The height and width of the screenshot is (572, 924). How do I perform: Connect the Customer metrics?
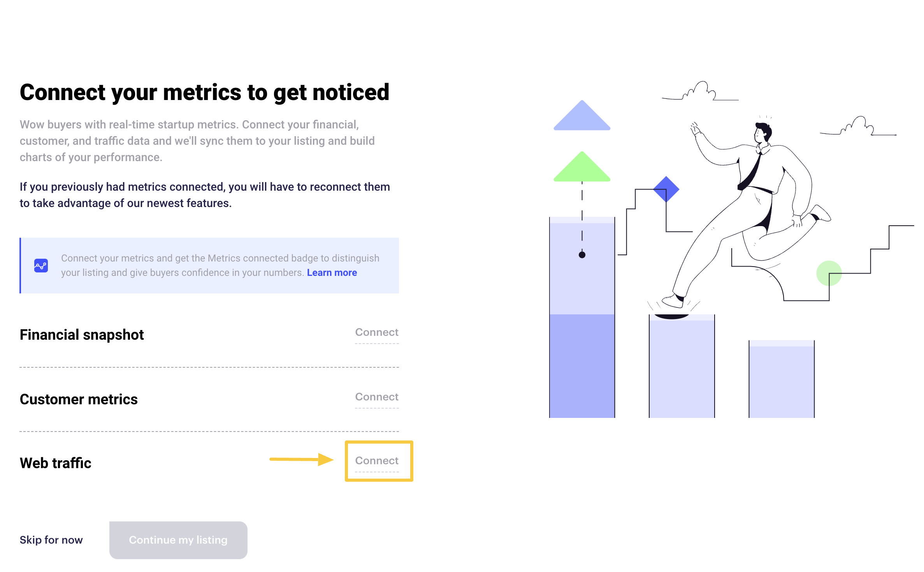coord(377,397)
